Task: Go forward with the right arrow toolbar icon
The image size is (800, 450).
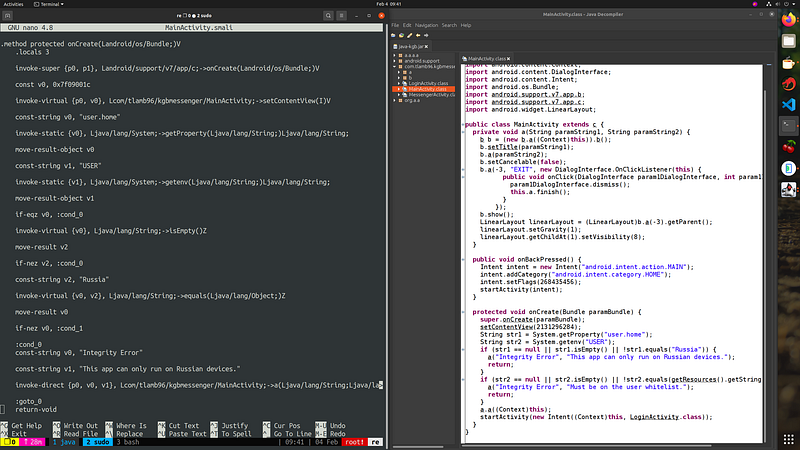Action: tap(426, 36)
